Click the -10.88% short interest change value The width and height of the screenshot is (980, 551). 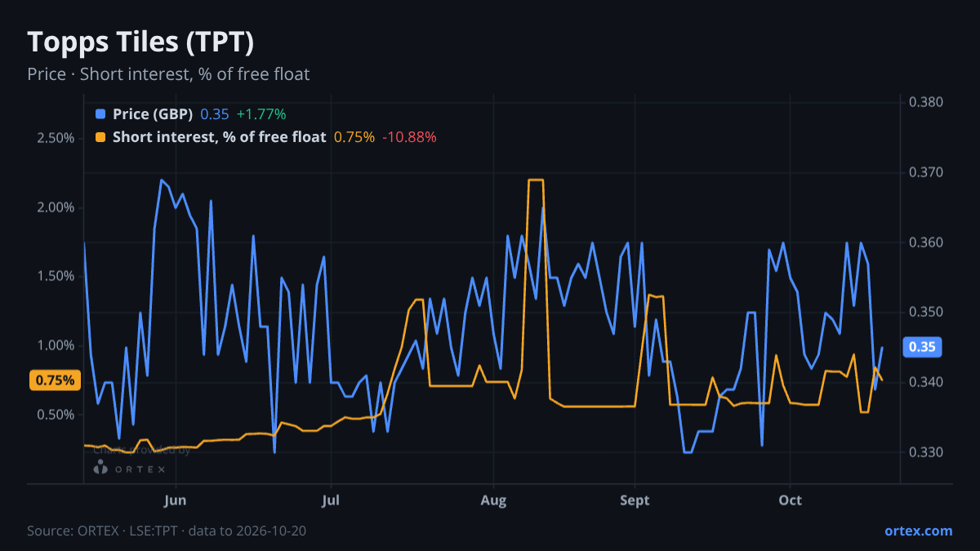click(409, 137)
